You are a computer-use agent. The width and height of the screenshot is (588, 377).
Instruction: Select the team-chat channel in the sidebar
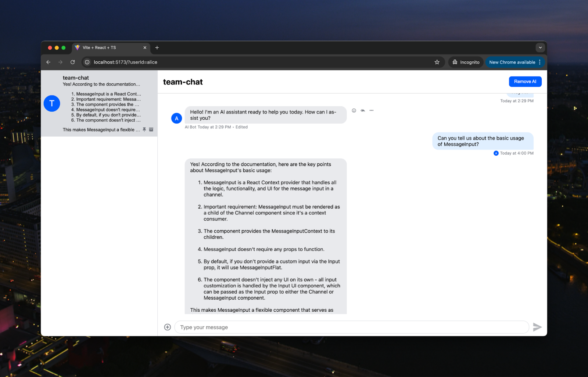(x=99, y=103)
